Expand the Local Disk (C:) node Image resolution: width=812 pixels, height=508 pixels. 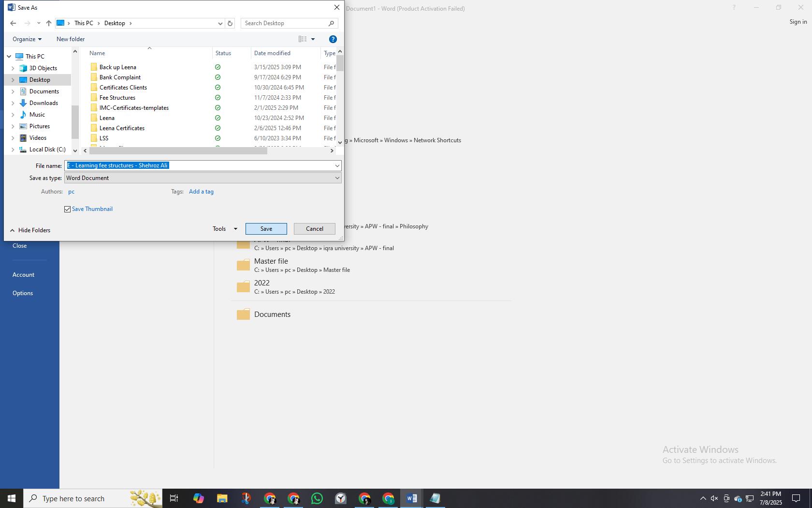point(13,149)
